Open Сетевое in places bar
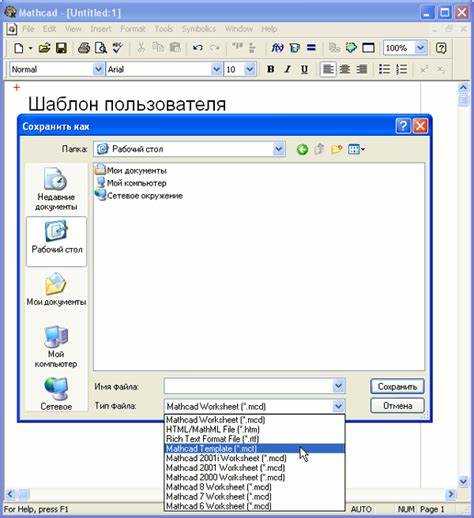474x518 pixels. click(x=56, y=394)
